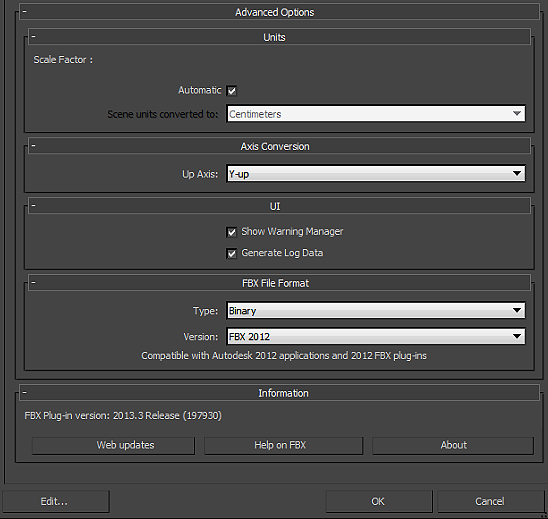
Task: Collapse the UI rollout minus icon
Action: pyautogui.click(x=34, y=206)
